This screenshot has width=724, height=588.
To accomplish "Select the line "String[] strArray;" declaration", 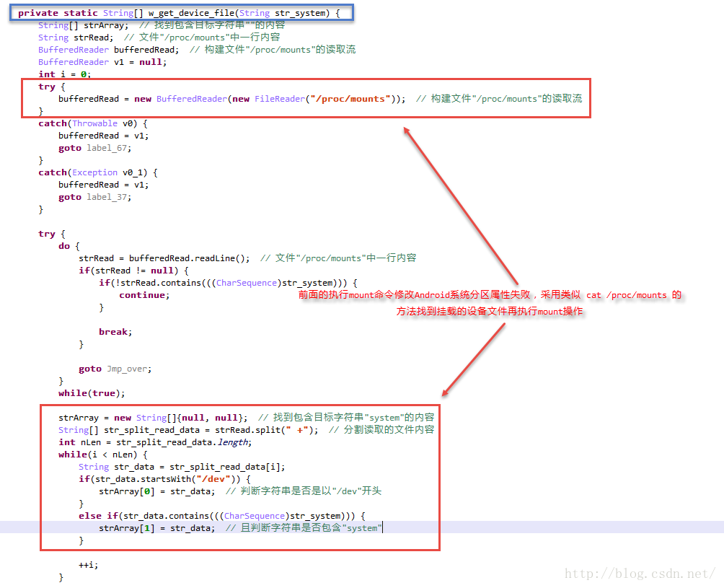I will pyautogui.click(x=83, y=25).
